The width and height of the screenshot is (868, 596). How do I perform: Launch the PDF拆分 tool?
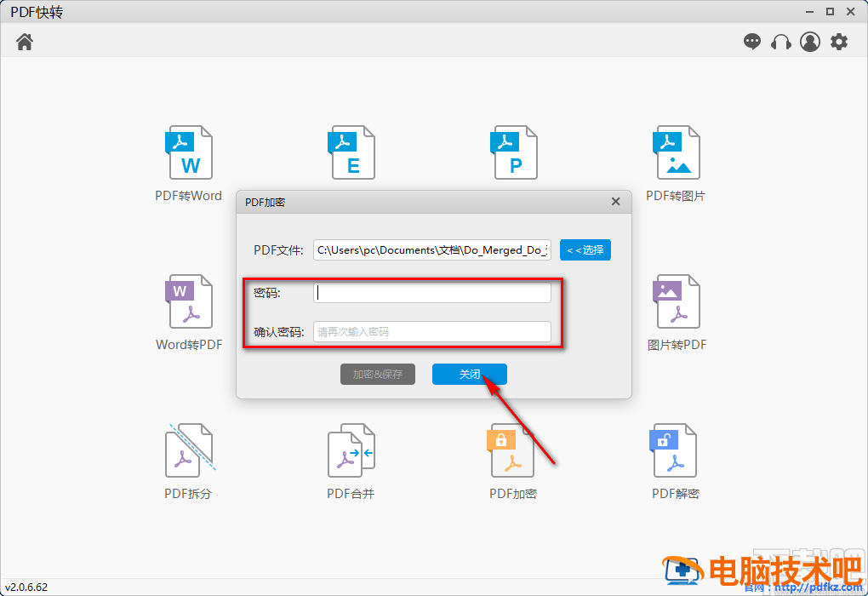click(x=189, y=462)
